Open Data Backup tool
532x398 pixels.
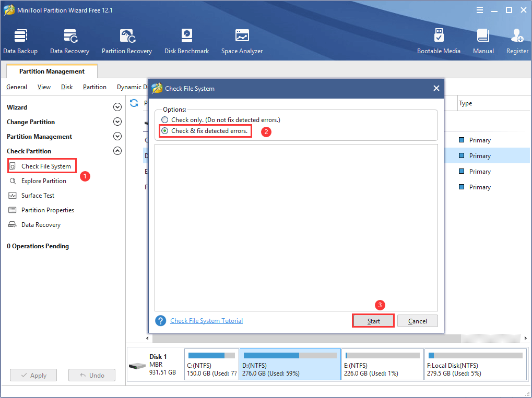pyautogui.click(x=20, y=41)
